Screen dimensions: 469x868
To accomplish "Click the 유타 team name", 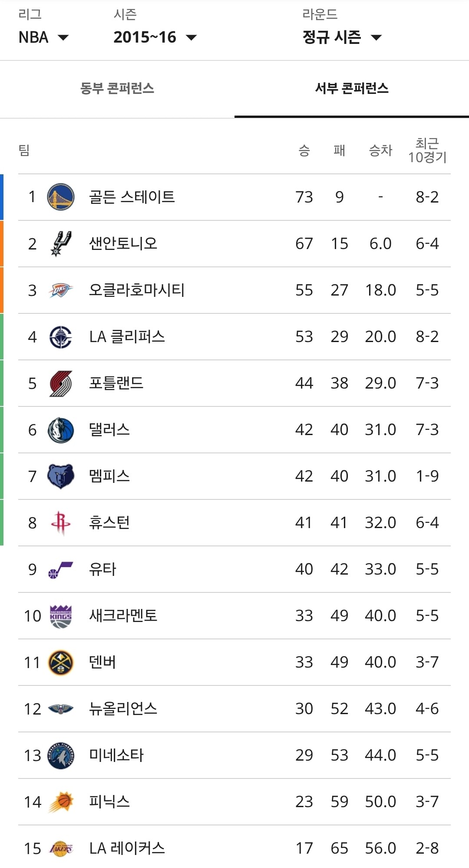I will coord(102,569).
